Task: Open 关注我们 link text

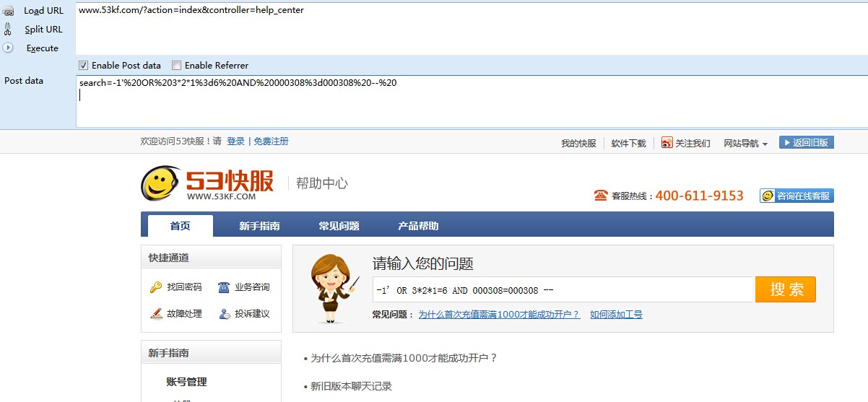Action: pos(693,143)
